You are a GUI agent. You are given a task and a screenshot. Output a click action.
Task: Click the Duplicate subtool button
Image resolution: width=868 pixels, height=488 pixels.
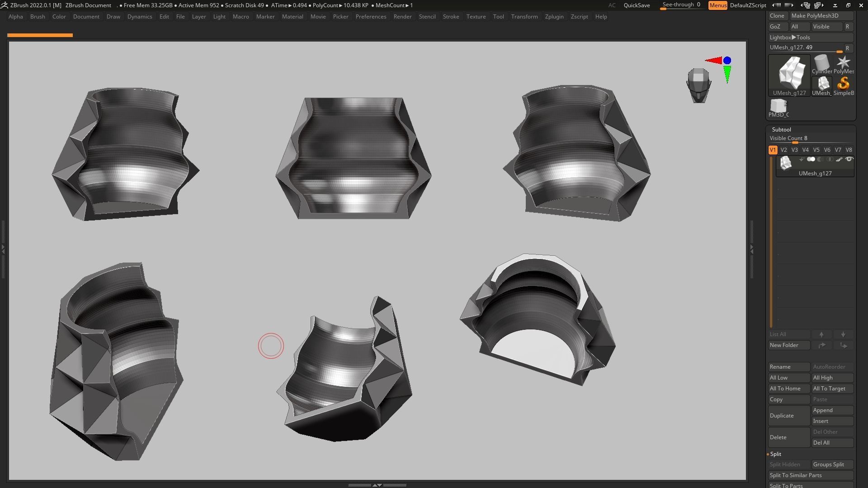pos(789,416)
